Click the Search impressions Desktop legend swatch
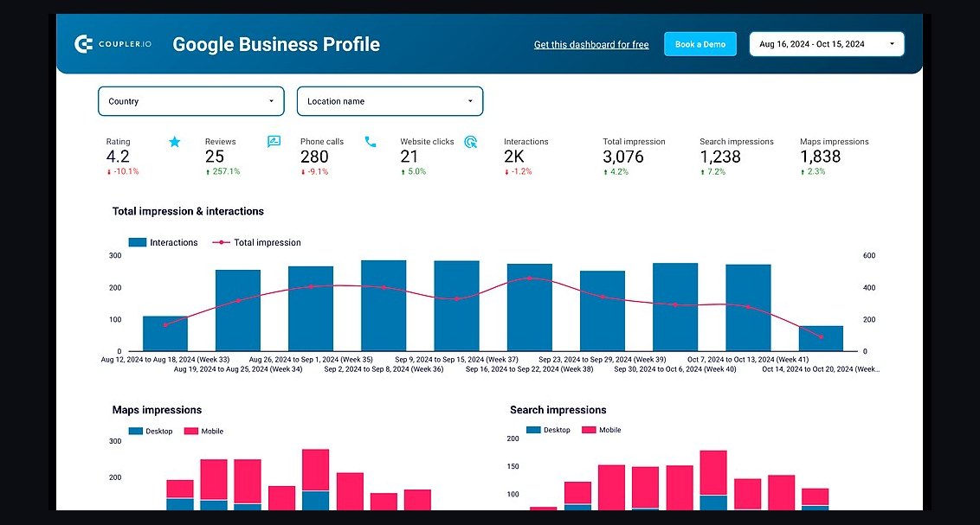Image resolution: width=980 pixels, height=525 pixels. click(533, 430)
